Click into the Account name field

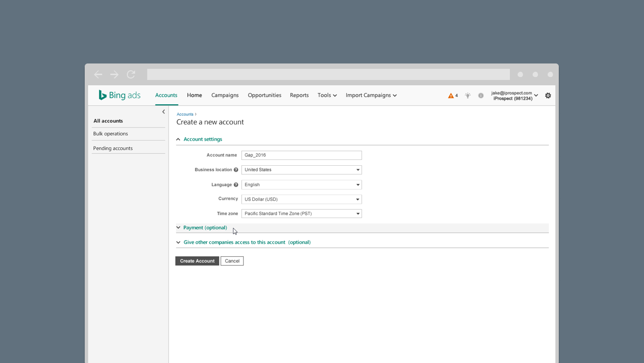(301, 155)
